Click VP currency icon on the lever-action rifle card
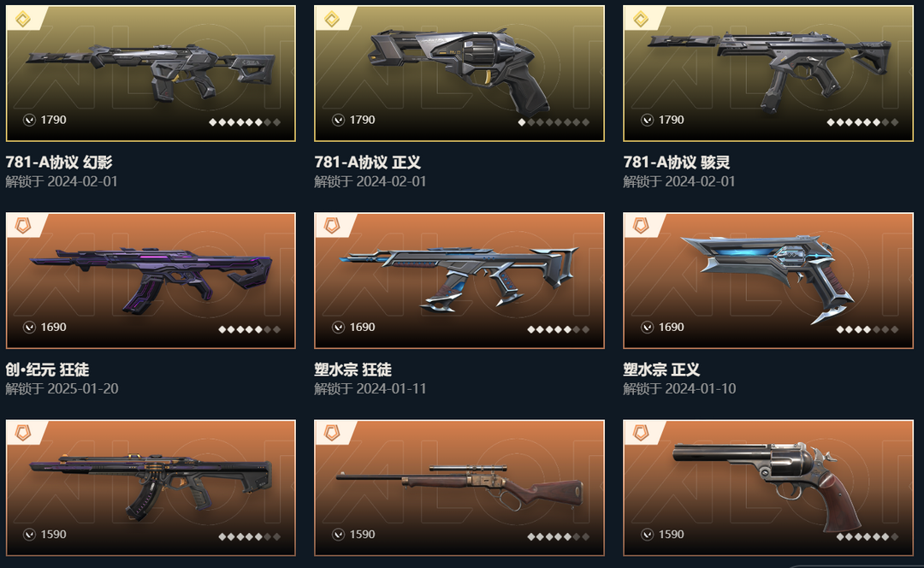924x568 pixels. tap(338, 535)
